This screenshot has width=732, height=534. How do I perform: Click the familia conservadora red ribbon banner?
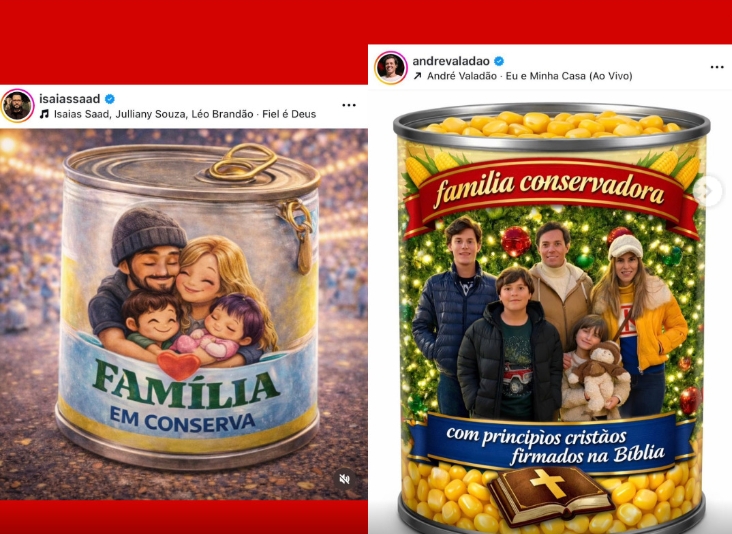click(551, 195)
